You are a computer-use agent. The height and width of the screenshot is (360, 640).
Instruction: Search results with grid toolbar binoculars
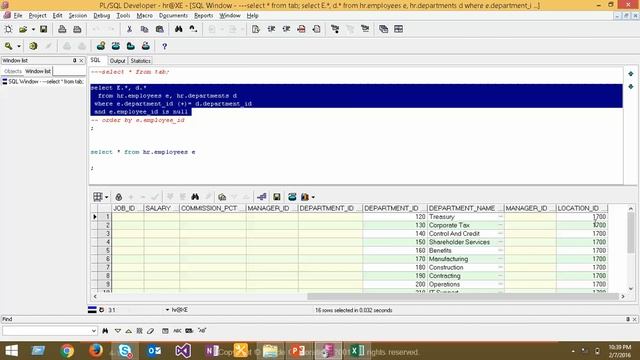[x=195, y=197]
